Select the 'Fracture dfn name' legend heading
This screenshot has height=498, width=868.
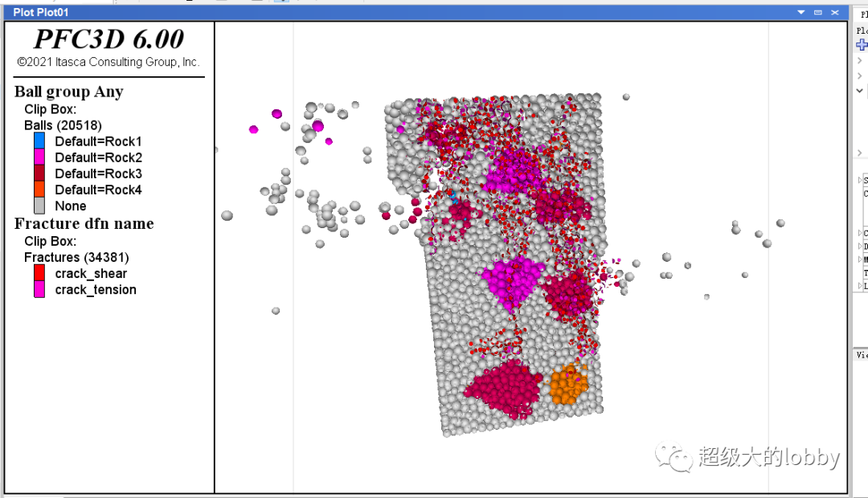pos(84,223)
